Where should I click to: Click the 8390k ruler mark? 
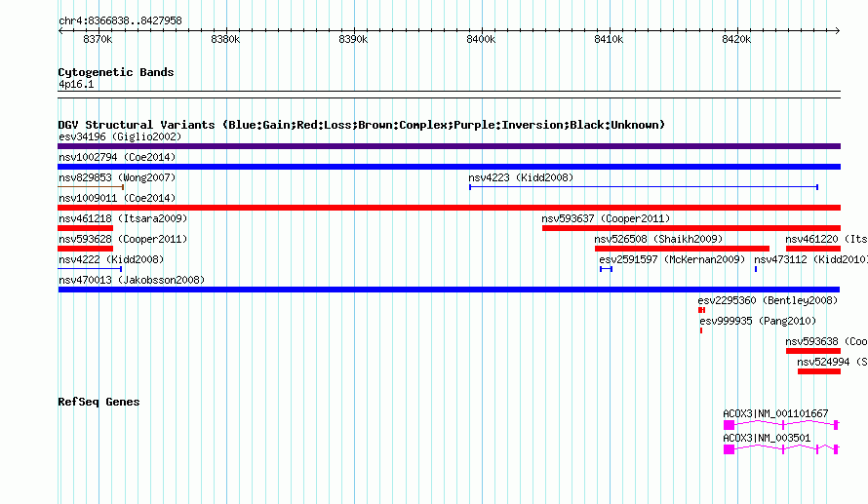click(353, 39)
